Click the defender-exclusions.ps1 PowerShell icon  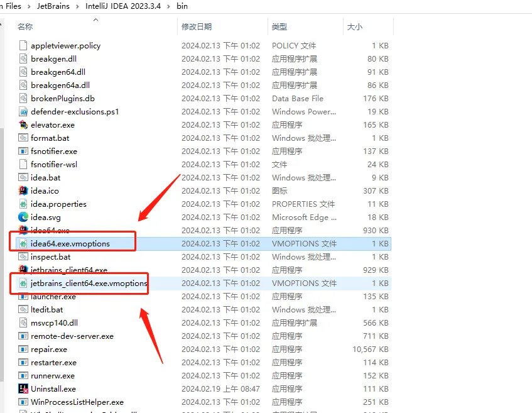pos(23,112)
